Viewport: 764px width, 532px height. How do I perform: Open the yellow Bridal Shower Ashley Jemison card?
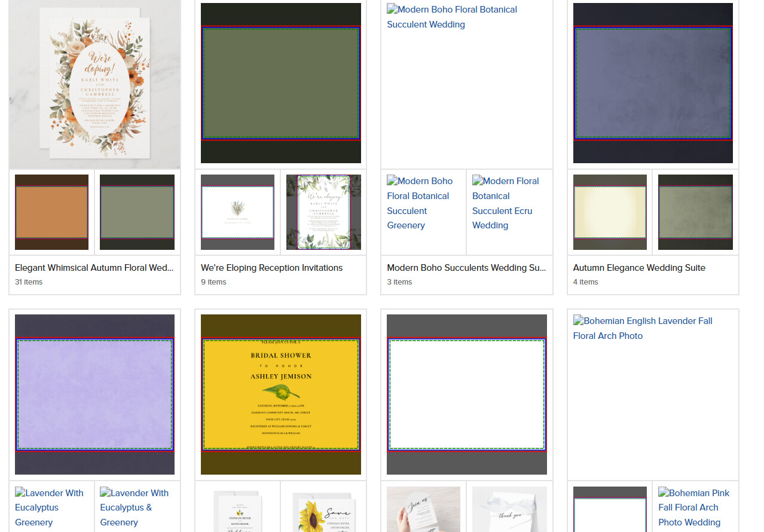coord(281,395)
